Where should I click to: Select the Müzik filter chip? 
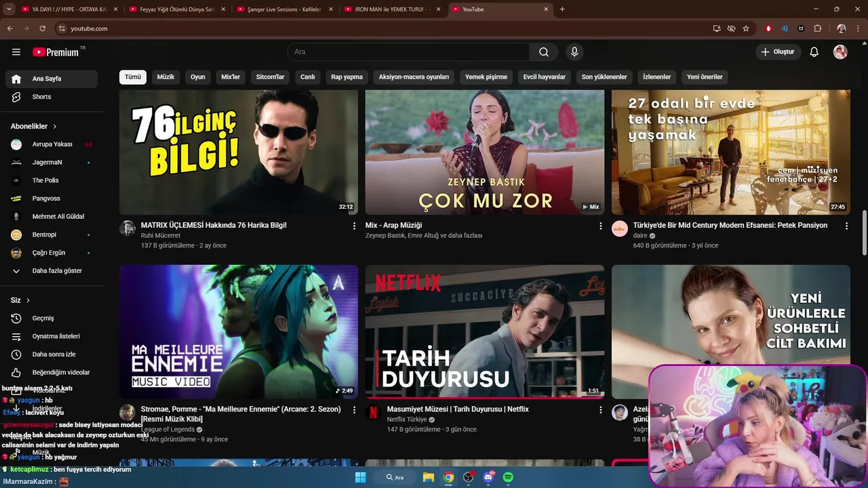coord(165,77)
